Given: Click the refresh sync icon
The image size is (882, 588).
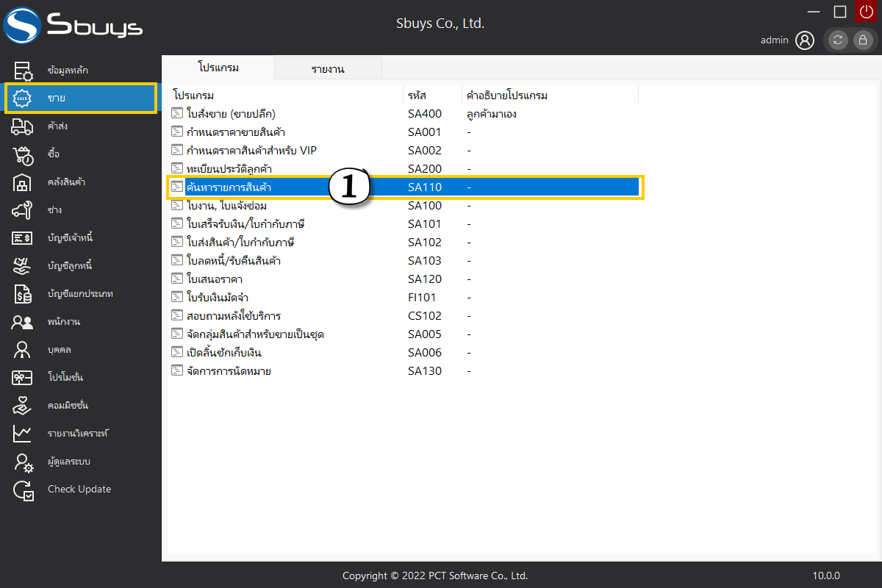Looking at the screenshot, I should point(838,40).
